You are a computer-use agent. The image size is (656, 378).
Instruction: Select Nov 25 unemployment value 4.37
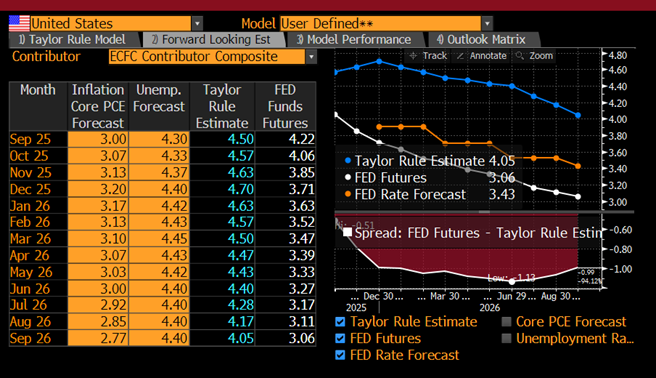click(x=159, y=172)
